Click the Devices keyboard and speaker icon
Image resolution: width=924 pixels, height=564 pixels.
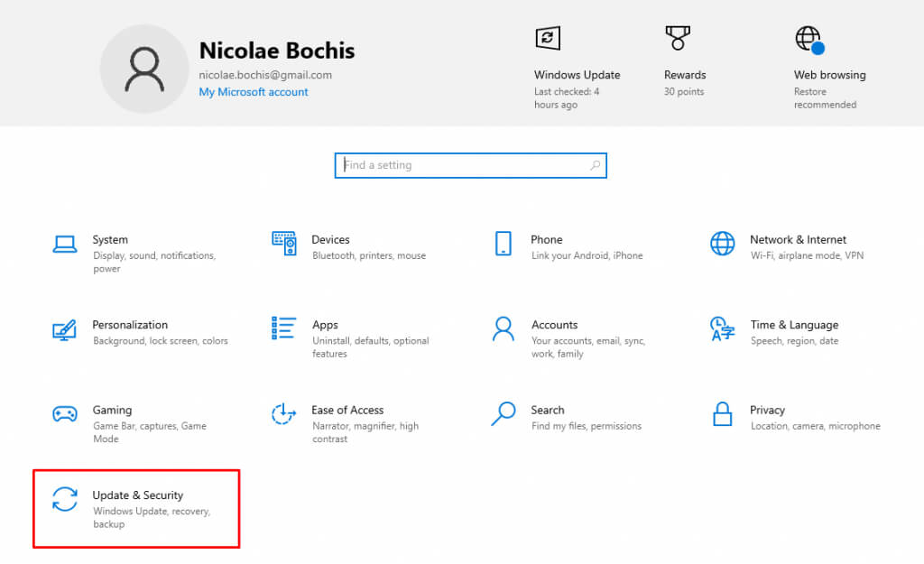pyautogui.click(x=284, y=244)
